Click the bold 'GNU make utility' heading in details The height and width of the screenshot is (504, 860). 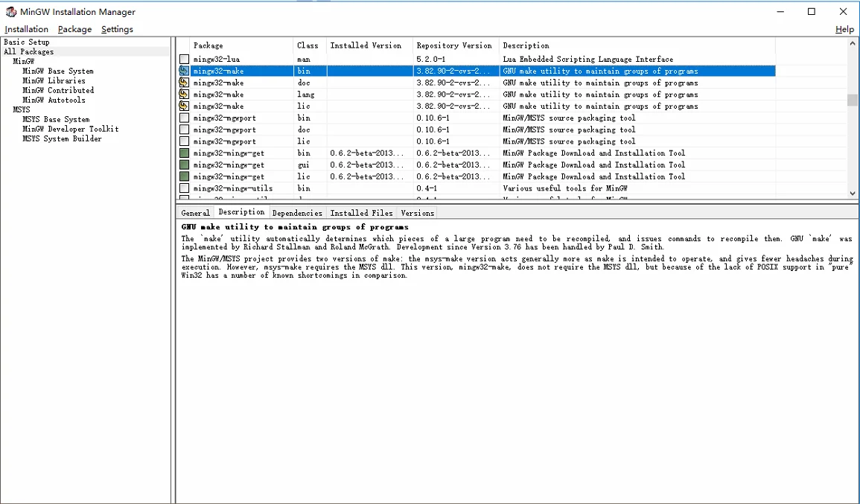coord(295,227)
